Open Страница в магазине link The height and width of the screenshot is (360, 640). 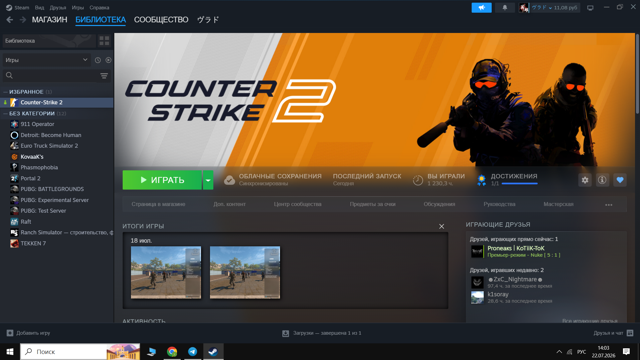[x=158, y=204]
